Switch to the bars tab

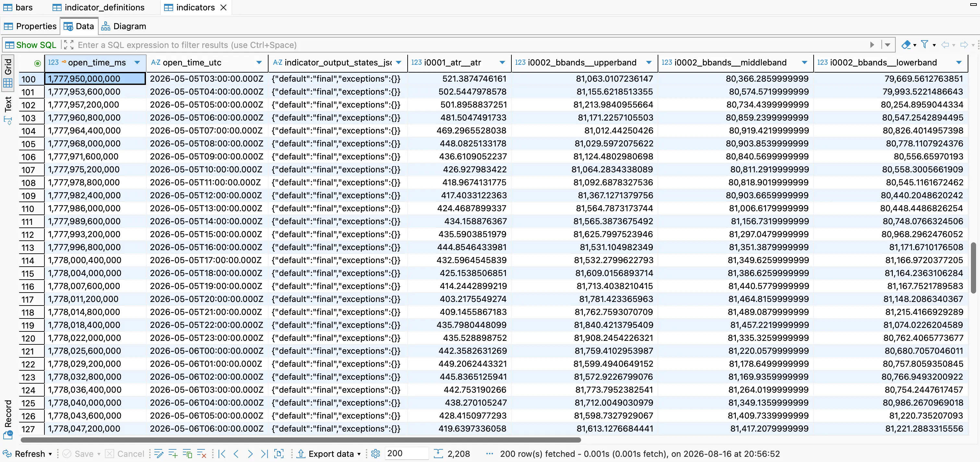[x=18, y=7]
